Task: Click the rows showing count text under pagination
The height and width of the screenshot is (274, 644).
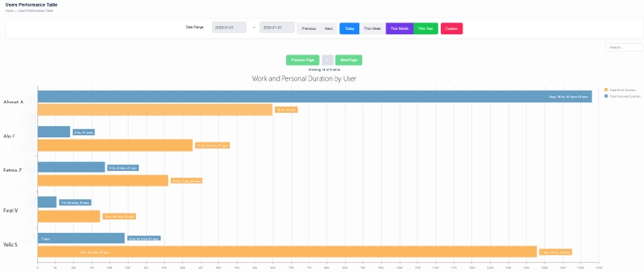Action: click(324, 69)
